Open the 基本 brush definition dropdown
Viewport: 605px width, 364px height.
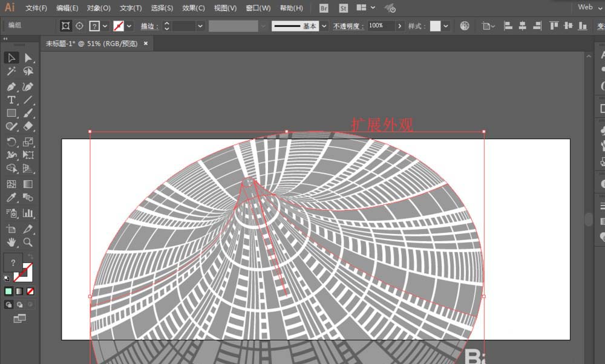pyautogui.click(x=324, y=26)
